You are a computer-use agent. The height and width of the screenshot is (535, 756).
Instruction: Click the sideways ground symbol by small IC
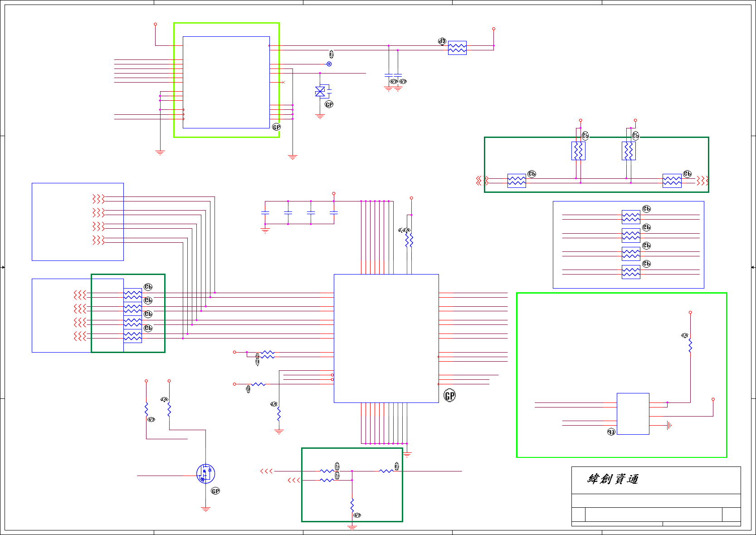[669, 425]
